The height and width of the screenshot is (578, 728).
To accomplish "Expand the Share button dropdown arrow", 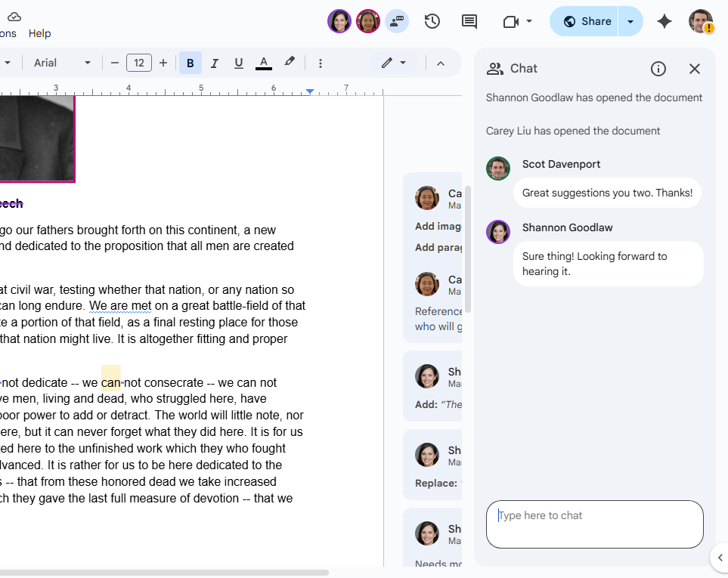I will click(630, 21).
